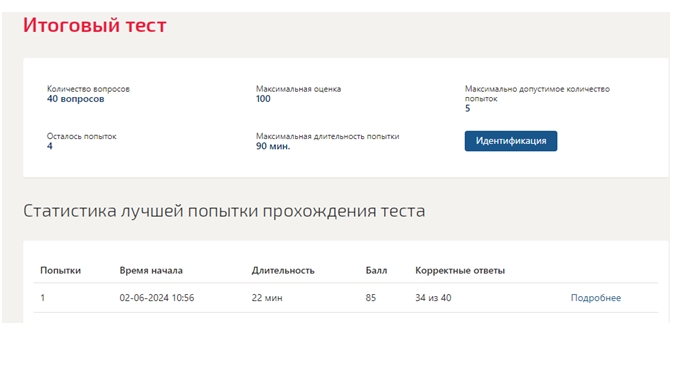This screenshot has height=392, width=683.
Task: Click the maximum score value 100
Action: tap(263, 99)
